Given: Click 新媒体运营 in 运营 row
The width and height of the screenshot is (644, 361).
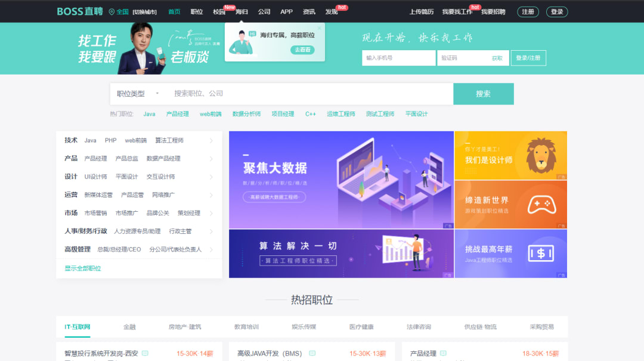Looking at the screenshot, I should click(98, 195).
